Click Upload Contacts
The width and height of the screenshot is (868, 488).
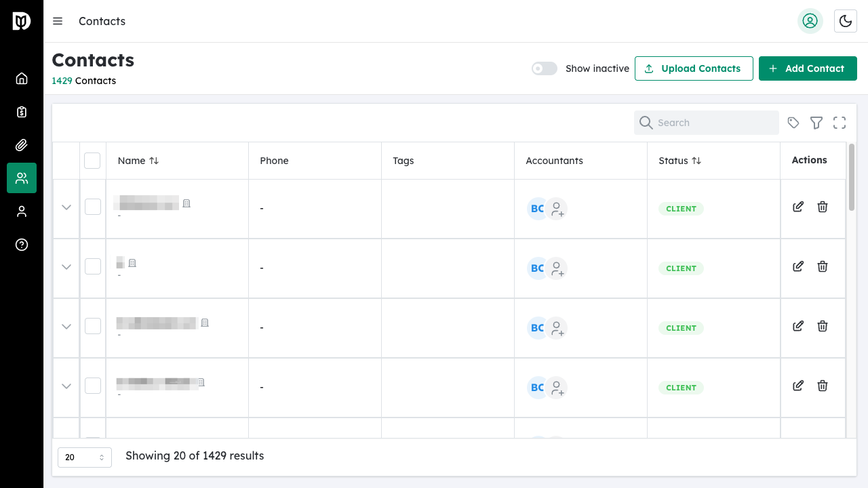pos(694,68)
